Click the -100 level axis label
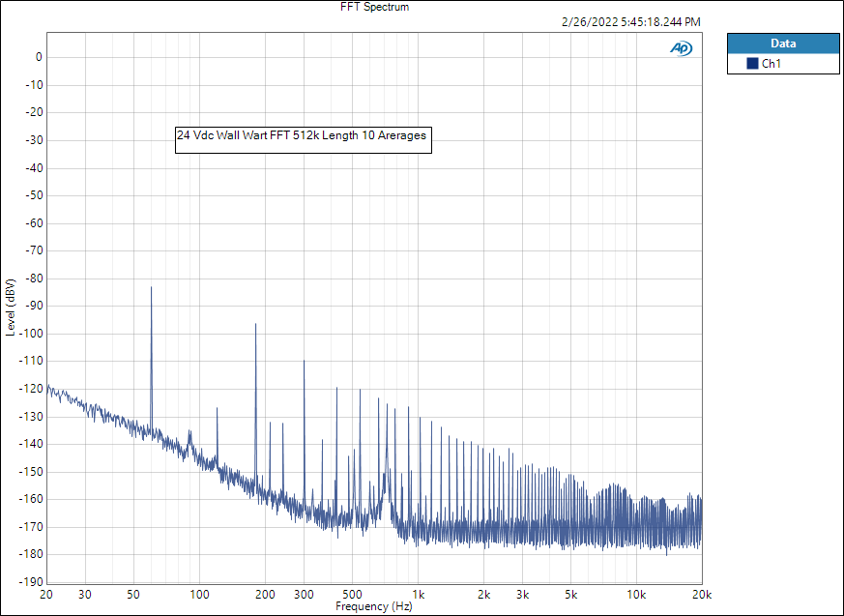This screenshot has width=844, height=616. (31, 334)
